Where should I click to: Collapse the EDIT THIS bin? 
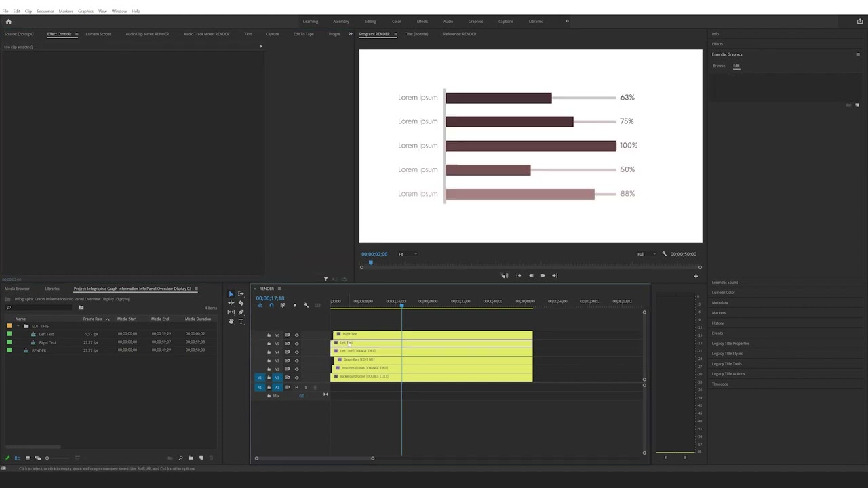tap(18, 326)
